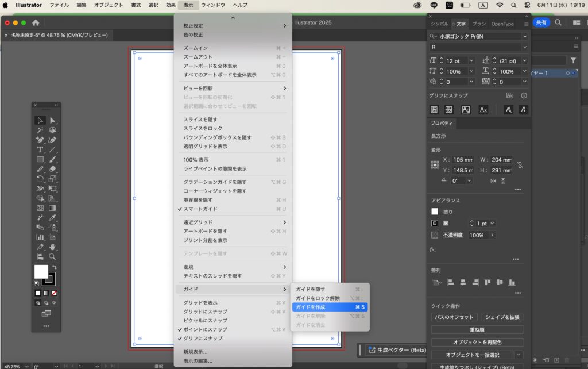Viewport: 588px width, 369px height.
Task: Select the Hand tool
Action: tap(52, 247)
